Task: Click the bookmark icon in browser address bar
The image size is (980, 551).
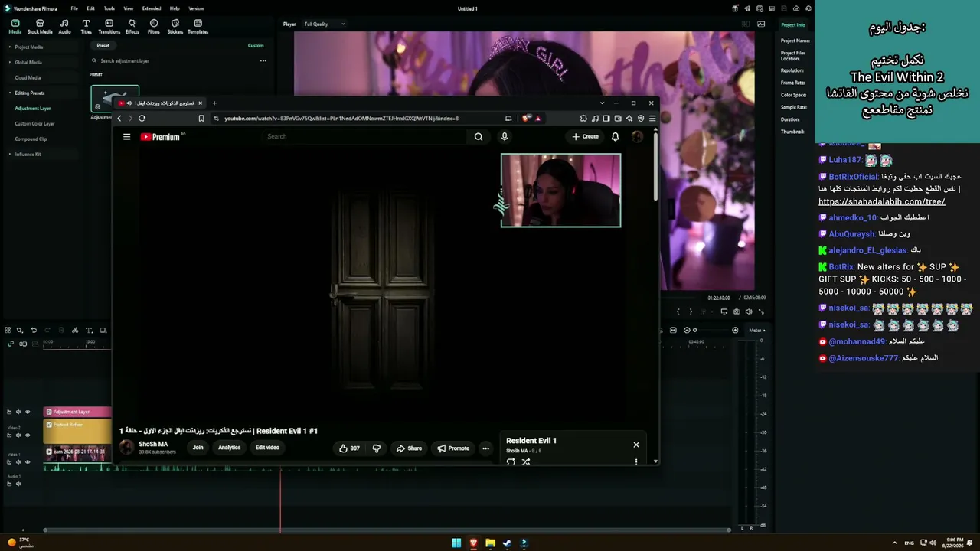Action: pyautogui.click(x=201, y=118)
